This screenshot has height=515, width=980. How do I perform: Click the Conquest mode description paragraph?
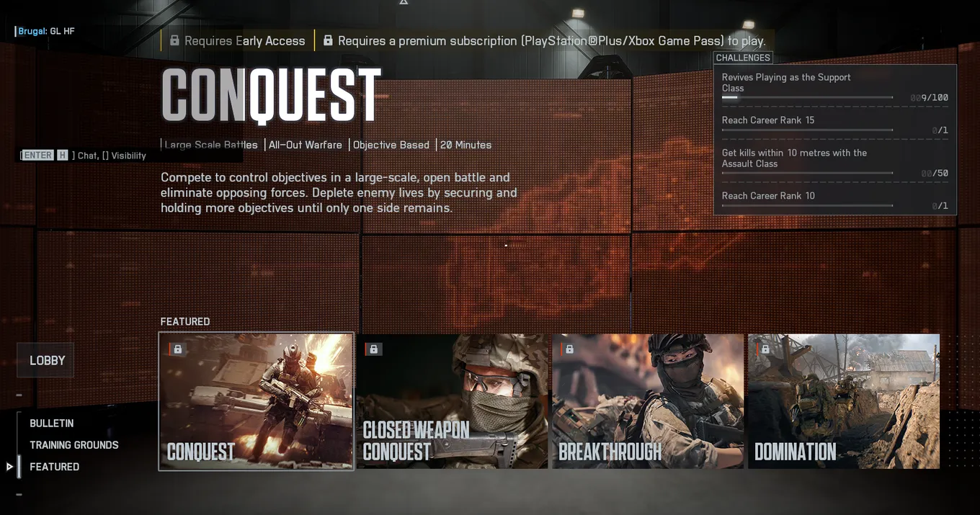click(339, 192)
